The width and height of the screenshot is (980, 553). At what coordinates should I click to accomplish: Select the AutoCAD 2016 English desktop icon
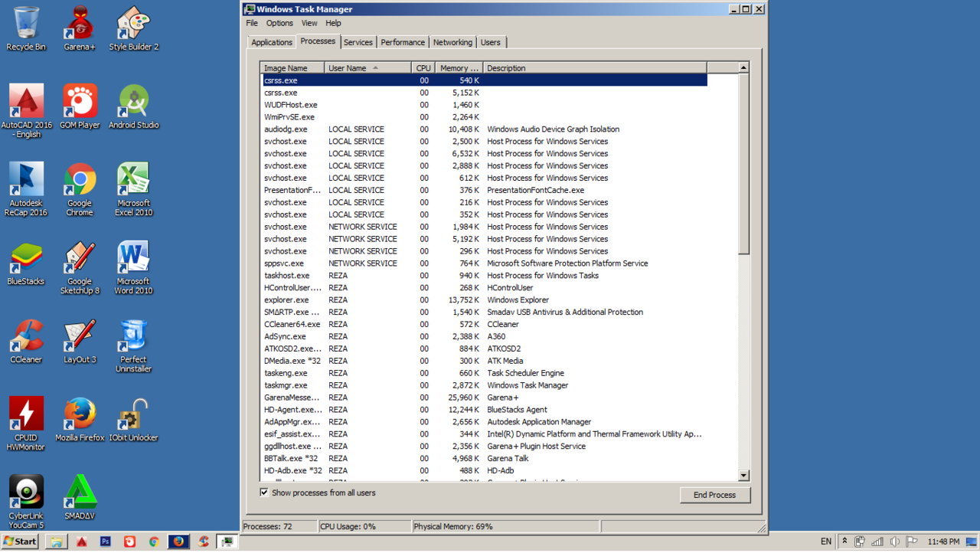[x=26, y=111]
